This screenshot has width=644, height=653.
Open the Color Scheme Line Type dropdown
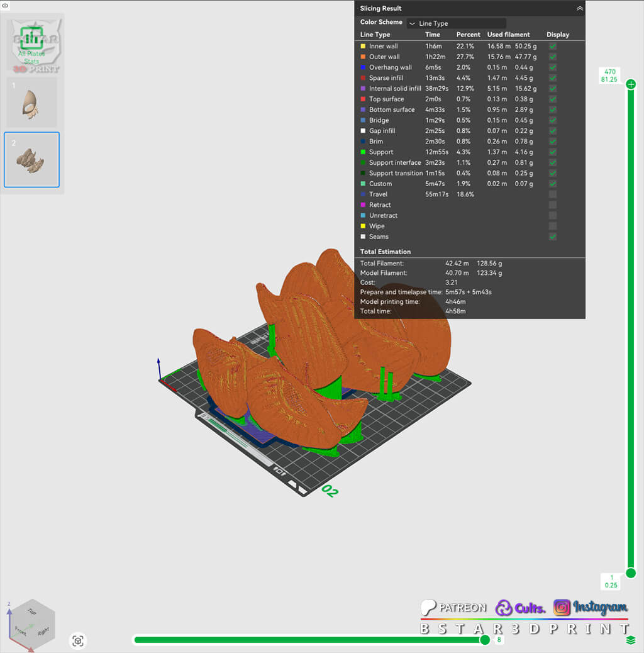(x=456, y=23)
